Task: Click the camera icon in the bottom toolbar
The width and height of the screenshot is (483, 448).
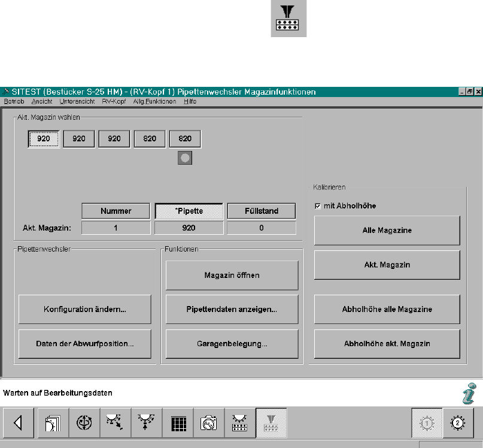Action: tap(209, 423)
